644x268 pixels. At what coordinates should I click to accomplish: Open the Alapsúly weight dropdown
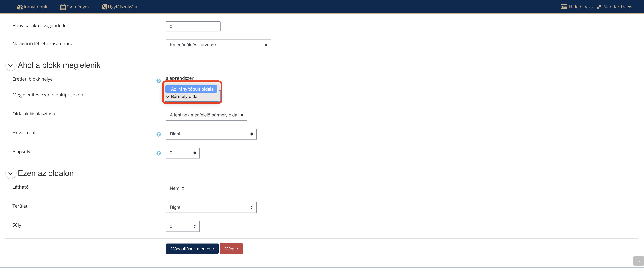(183, 153)
